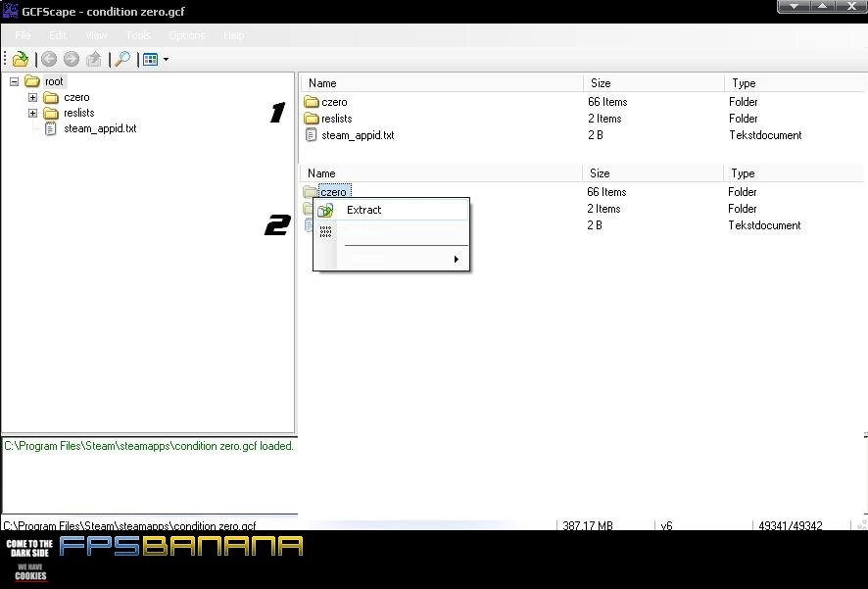Click '387.17 MB' in the status bar
This screenshot has height=589, width=868.
point(588,525)
